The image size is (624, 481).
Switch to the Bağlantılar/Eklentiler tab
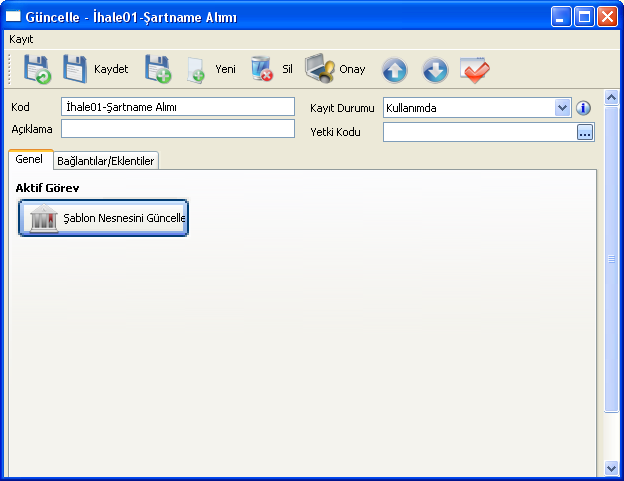point(106,161)
